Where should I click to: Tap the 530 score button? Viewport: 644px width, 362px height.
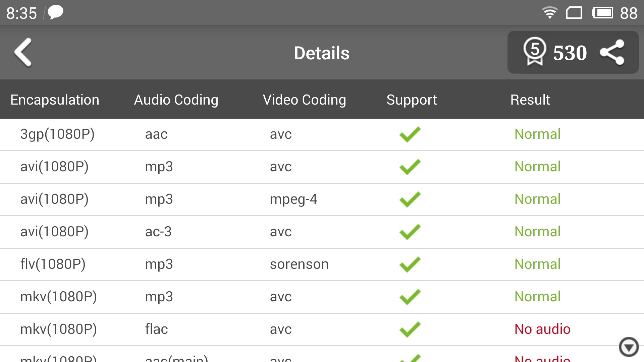[x=570, y=53]
